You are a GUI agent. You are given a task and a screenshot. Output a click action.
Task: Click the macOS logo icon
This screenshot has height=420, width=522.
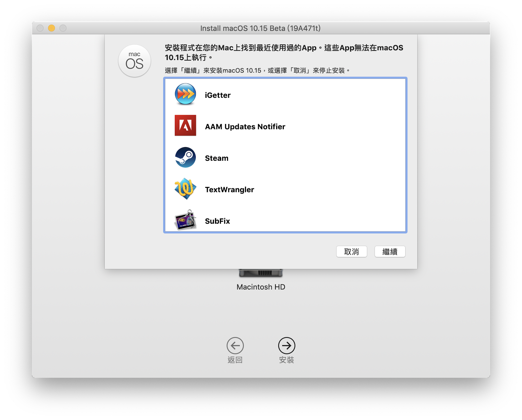pyautogui.click(x=134, y=61)
